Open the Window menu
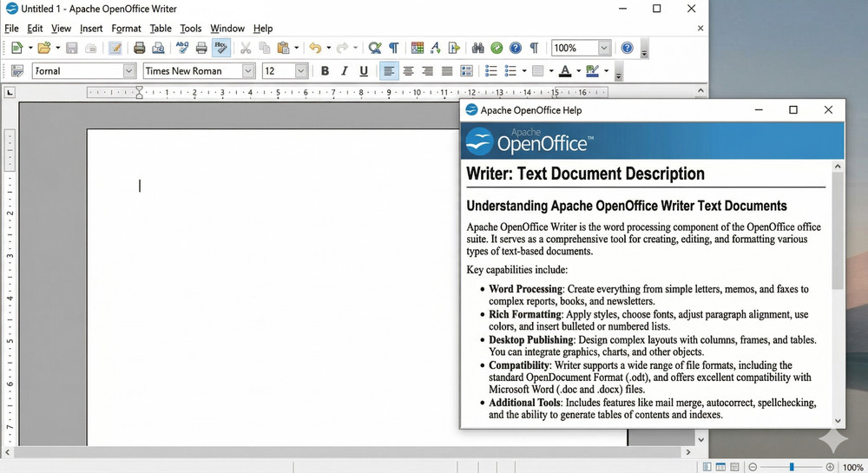The image size is (868, 473). pyautogui.click(x=227, y=29)
